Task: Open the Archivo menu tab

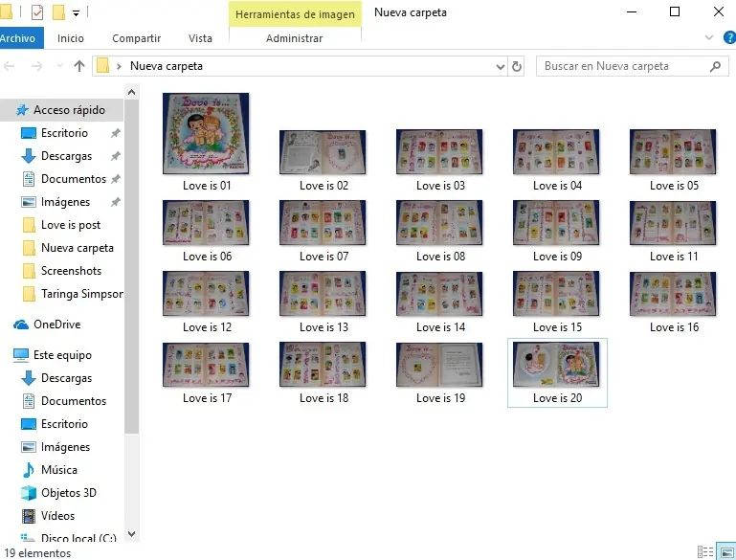Action: click(x=19, y=38)
